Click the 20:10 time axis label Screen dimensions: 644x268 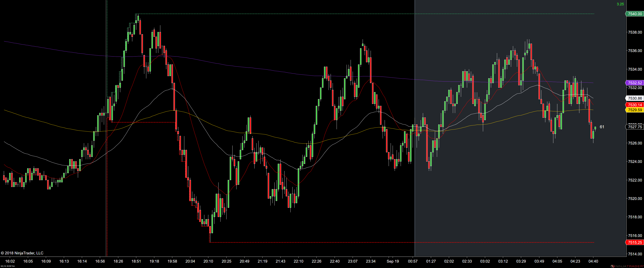(208, 261)
